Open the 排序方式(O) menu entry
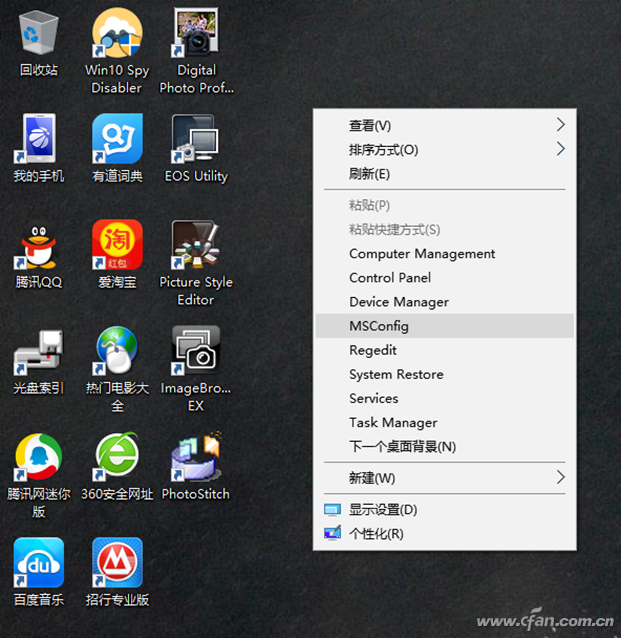This screenshot has height=638, width=621. (x=445, y=150)
